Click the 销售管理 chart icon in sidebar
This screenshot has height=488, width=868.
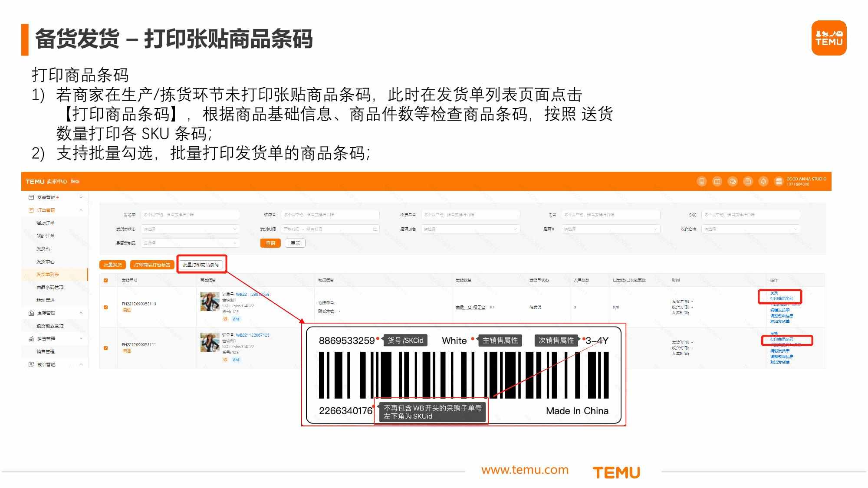coord(31,339)
